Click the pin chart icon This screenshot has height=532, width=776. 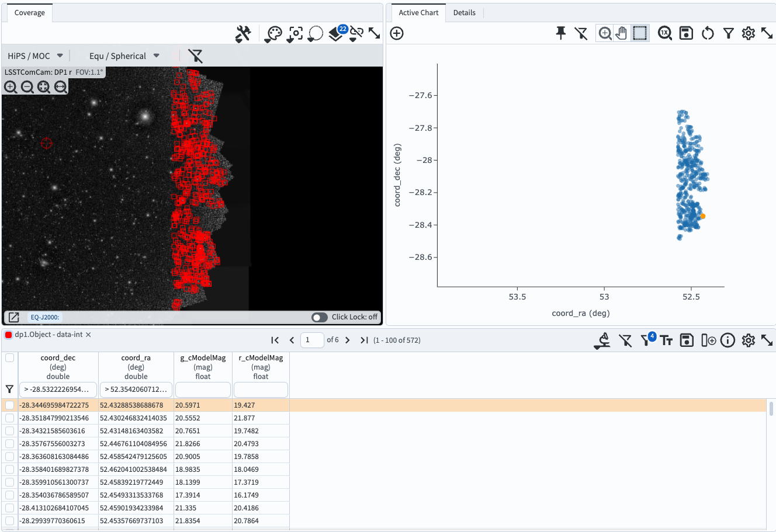[560, 33]
